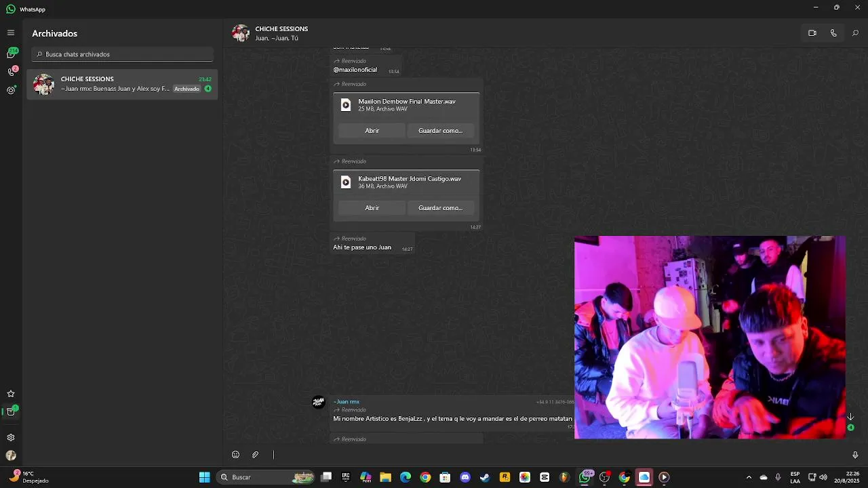Click Maxilon Dembow Final Master.wav file icon
Viewport: 868px width, 488px height.
tap(346, 105)
